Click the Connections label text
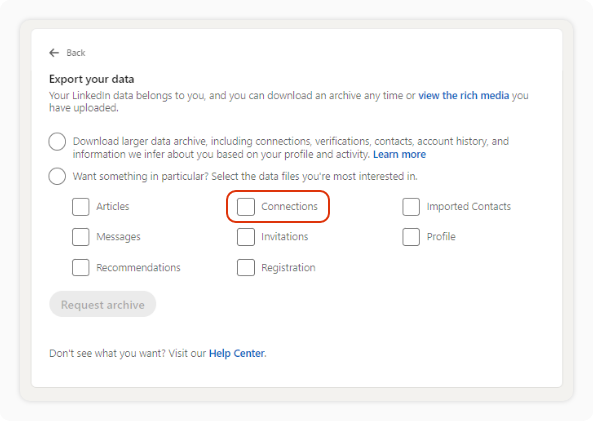The height and width of the screenshot is (421, 593). click(x=289, y=207)
